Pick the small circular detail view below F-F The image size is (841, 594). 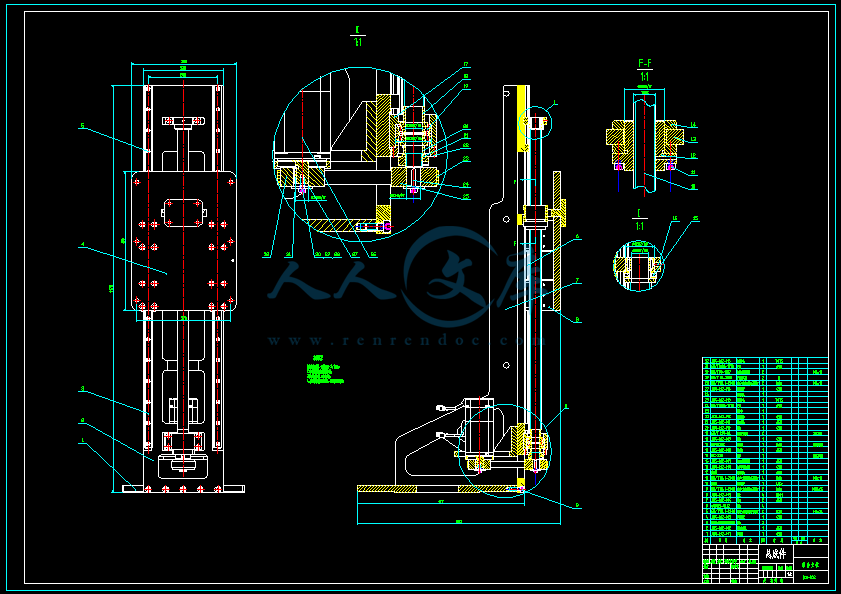(x=639, y=266)
